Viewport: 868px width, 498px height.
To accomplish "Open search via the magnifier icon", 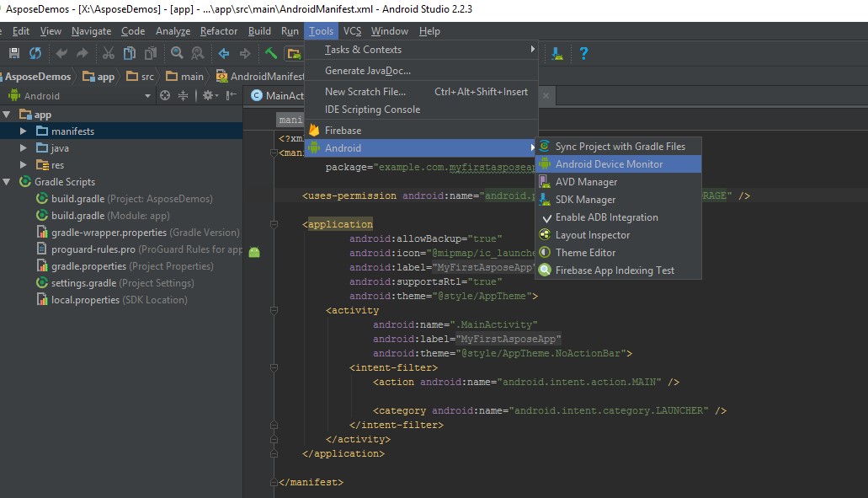I will [178, 53].
